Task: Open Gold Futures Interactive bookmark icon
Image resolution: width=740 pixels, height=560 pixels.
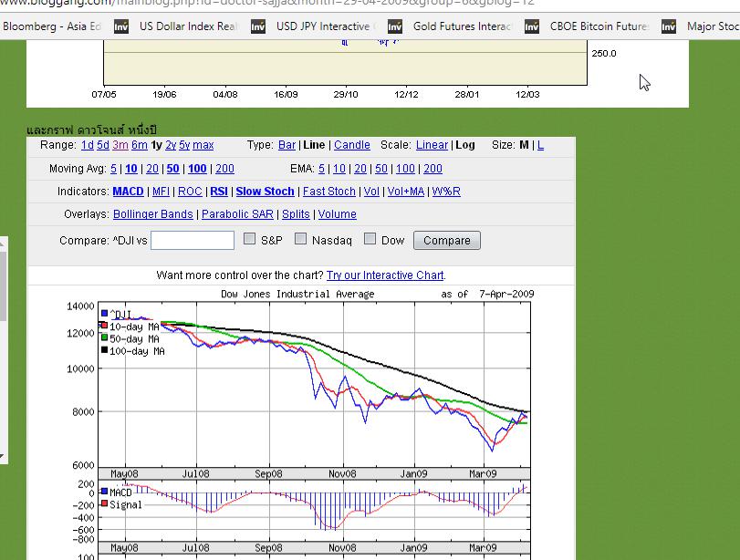Action: click(394, 26)
